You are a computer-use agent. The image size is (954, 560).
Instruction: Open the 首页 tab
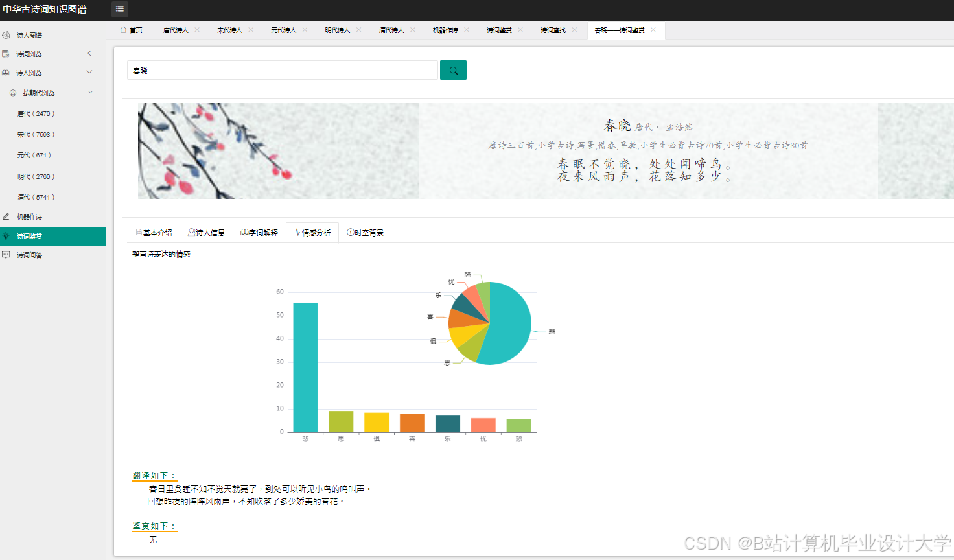click(x=132, y=30)
